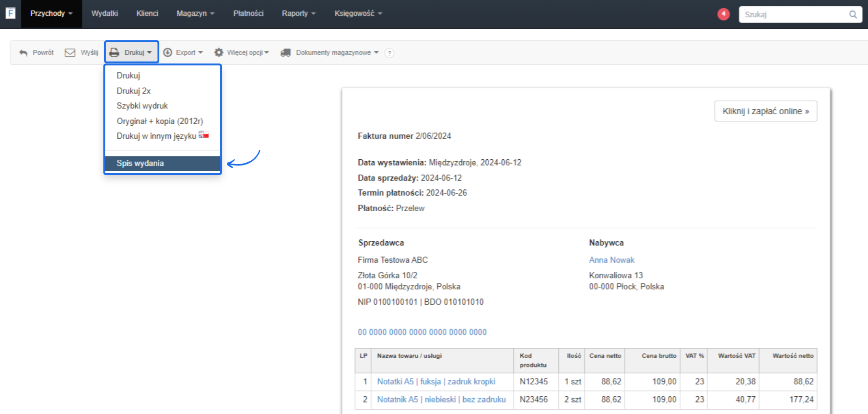Click the search magnifier icon
868x414 pixels.
point(853,14)
